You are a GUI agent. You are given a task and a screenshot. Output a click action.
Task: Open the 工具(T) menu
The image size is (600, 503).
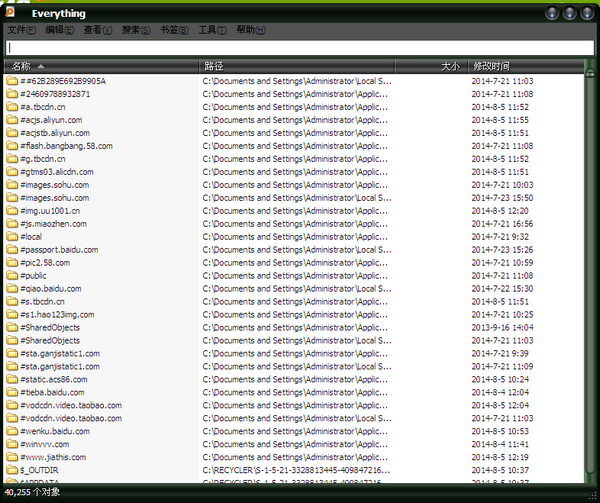point(212,30)
